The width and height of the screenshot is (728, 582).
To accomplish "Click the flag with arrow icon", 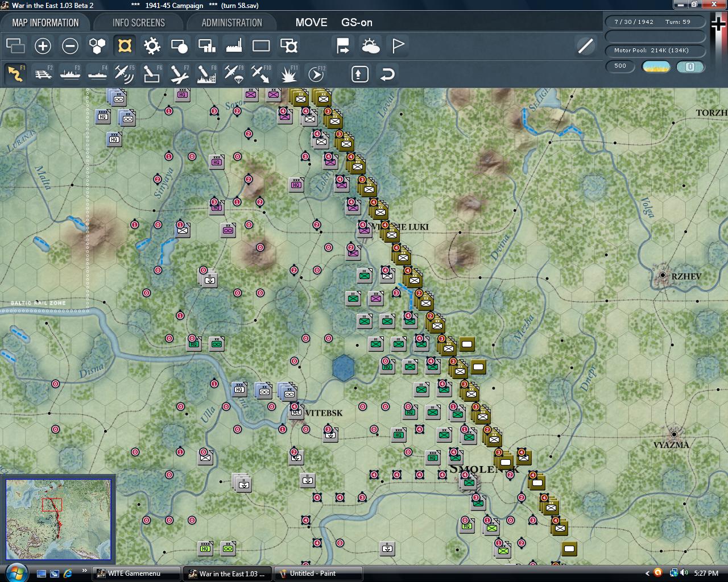I will (x=343, y=45).
